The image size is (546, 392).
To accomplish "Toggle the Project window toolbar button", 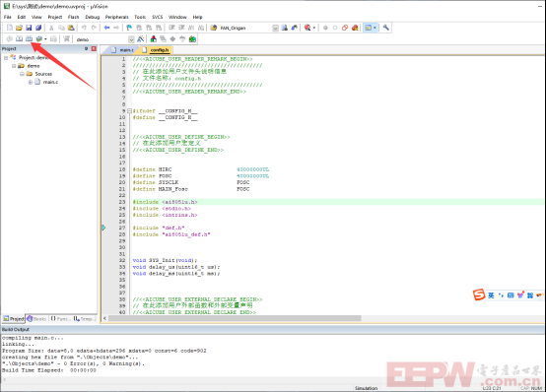I will (x=368, y=28).
